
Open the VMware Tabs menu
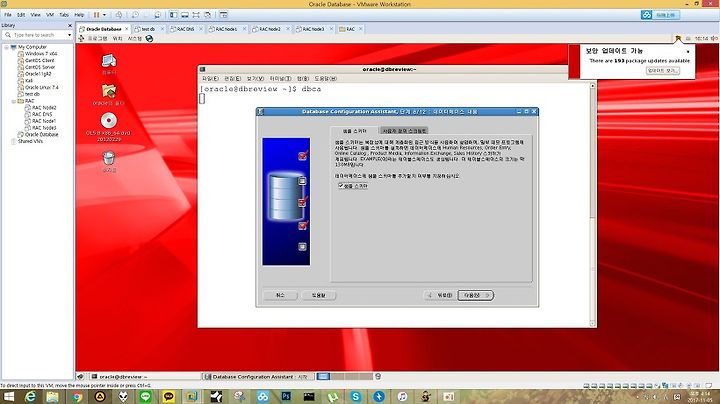click(x=64, y=15)
